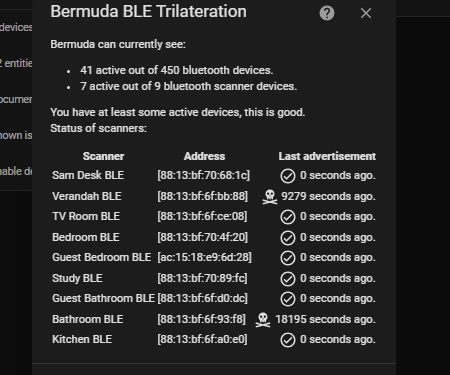Select the Address column header
This screenshot has width=450, height=375.
tap(204, 156)
